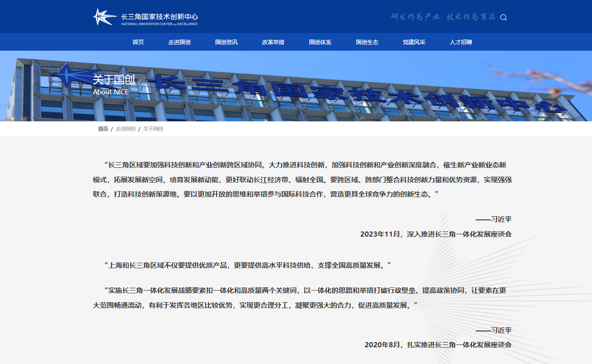This screenshot has width=592, height=364.
Task: Click the star-shaped NICE logo icon
Action: [x=104, y=17]
